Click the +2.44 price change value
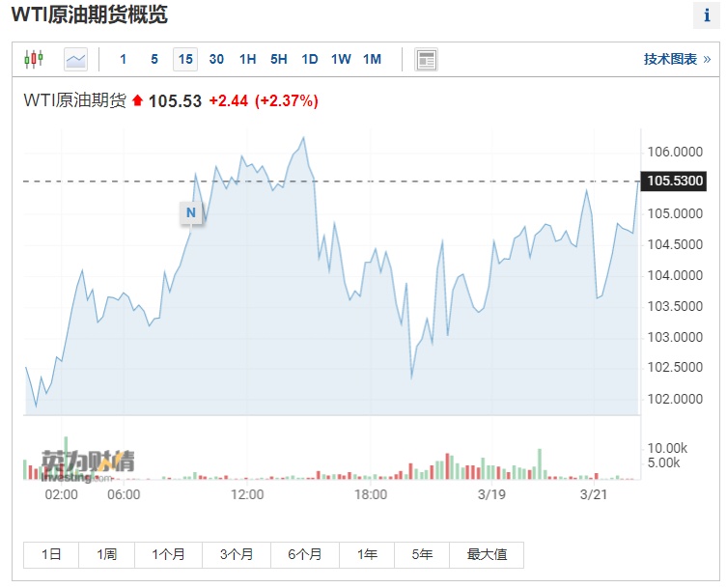The height and width of the screenshot is (588, 727). tap(229, 100)
